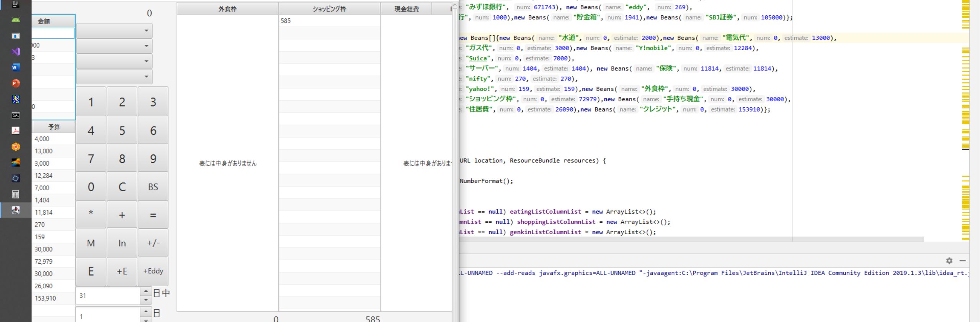Open the combo box directly above keys 1-2-3
The width and height of the screenshot is (980, 322).
[114, 77]
